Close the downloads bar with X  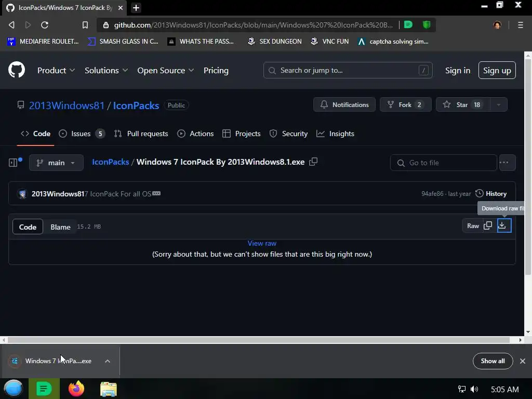coord(523,361)
